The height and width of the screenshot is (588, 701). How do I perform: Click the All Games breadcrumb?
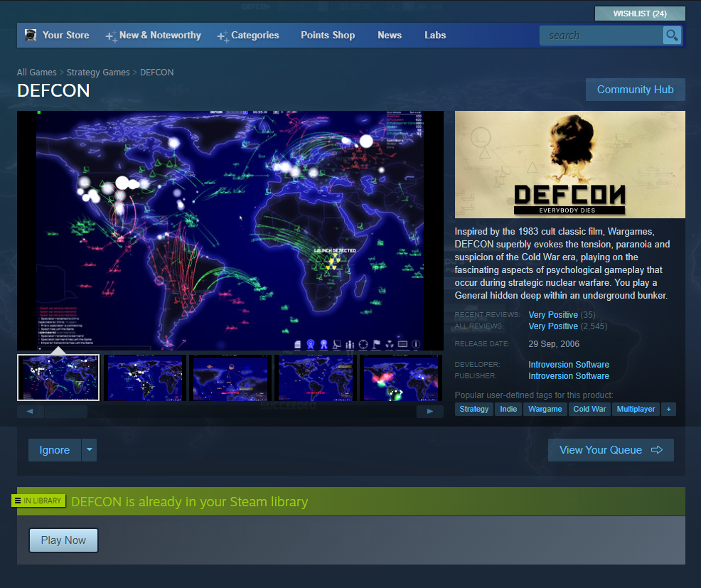tap(37, 73)
